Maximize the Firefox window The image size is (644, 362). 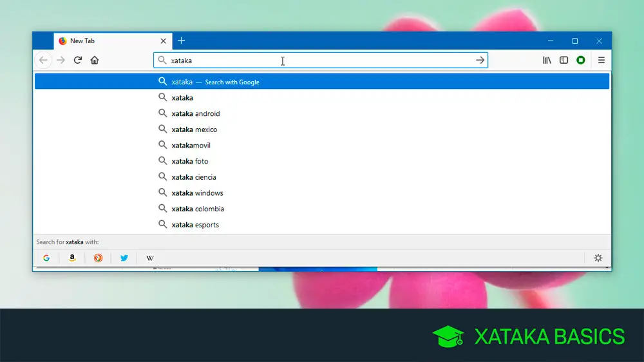575,41
